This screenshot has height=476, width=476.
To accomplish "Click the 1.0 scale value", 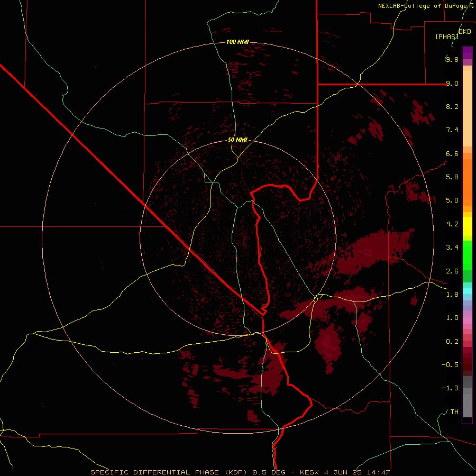I will 452,318.
